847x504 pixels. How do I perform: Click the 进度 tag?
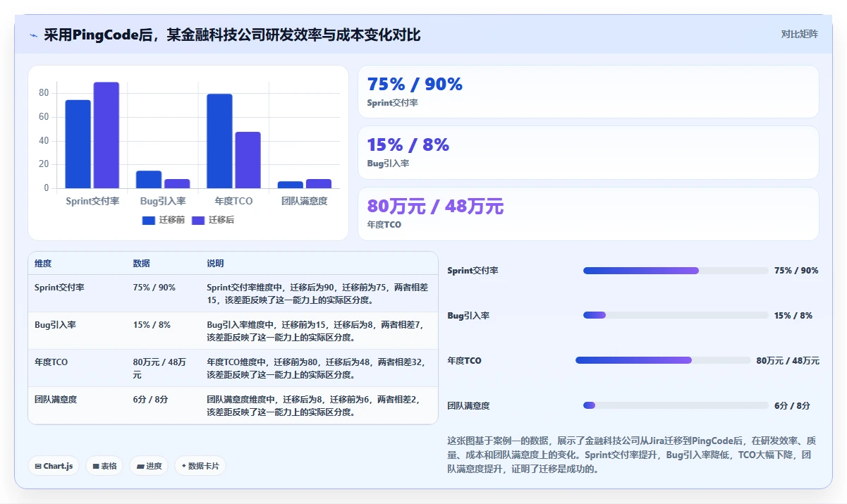(x=149, y=466)
